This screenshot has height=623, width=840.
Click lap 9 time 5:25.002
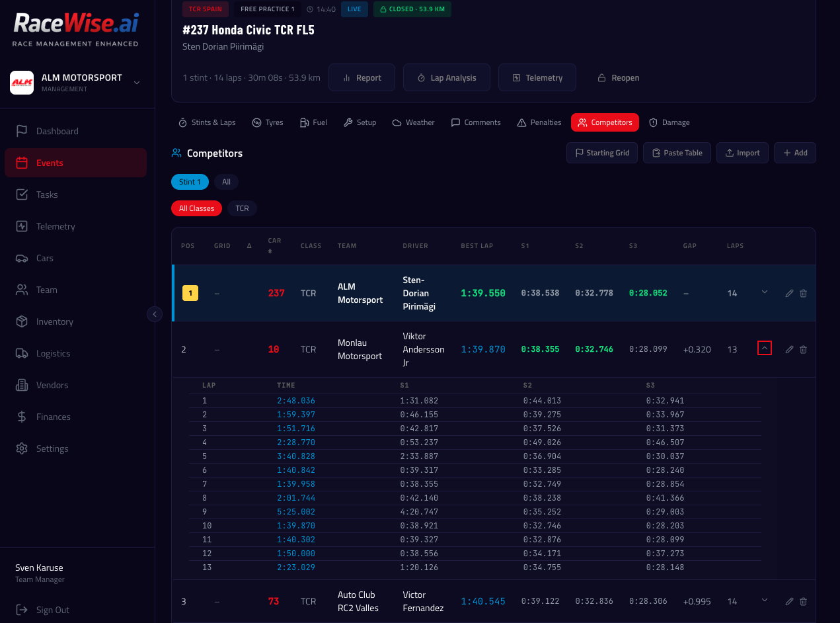(296, 512)
